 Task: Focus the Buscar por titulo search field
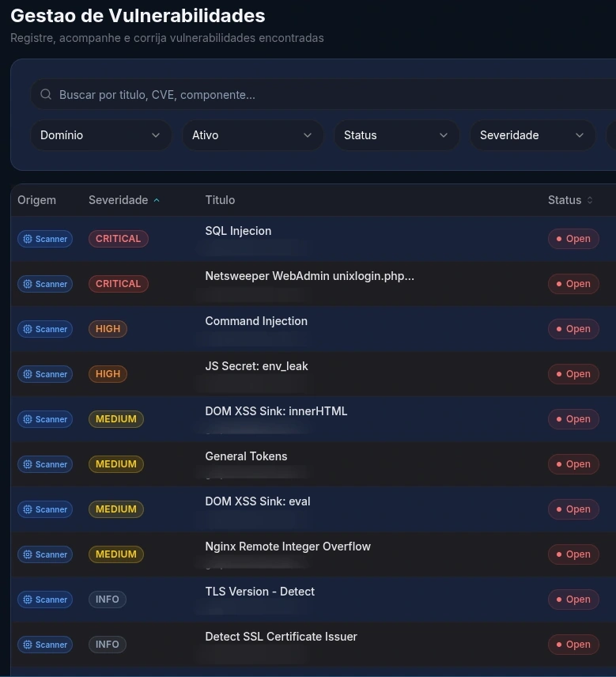pyautogui.click(x=323, y=94)
